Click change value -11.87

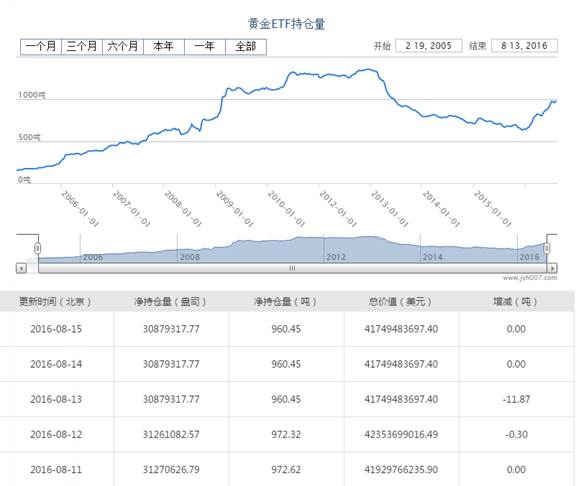(x=516, y=399)
